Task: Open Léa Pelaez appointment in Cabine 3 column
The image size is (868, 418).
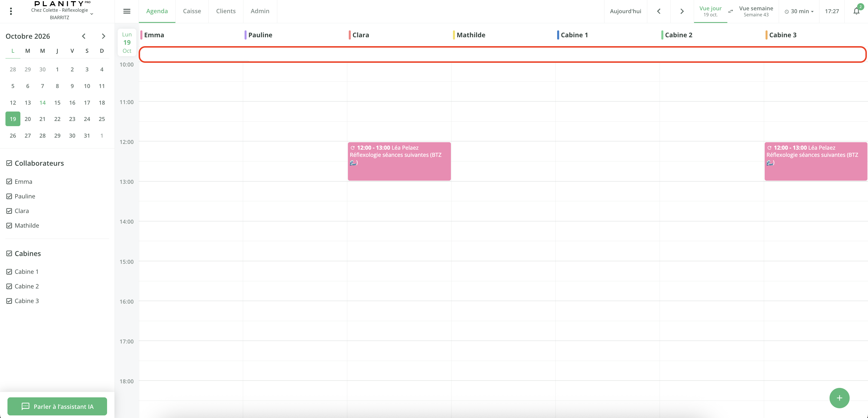Action: 815,161
